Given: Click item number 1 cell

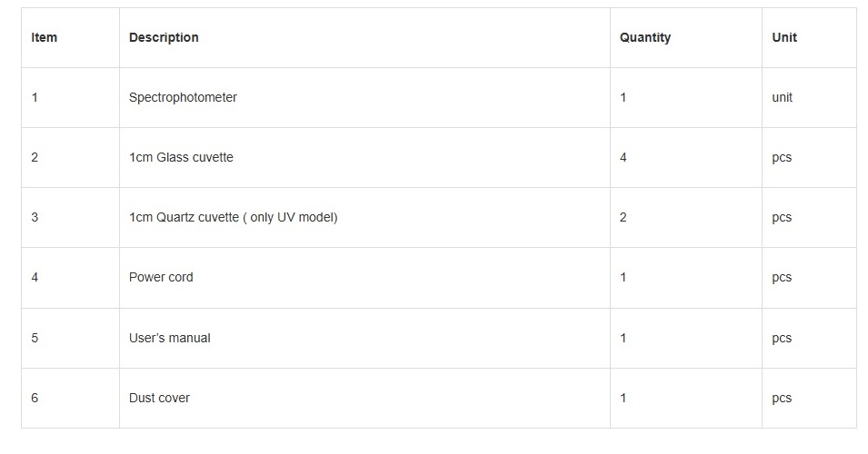Looking at the screenshot, I should click(x=35, y=97).
